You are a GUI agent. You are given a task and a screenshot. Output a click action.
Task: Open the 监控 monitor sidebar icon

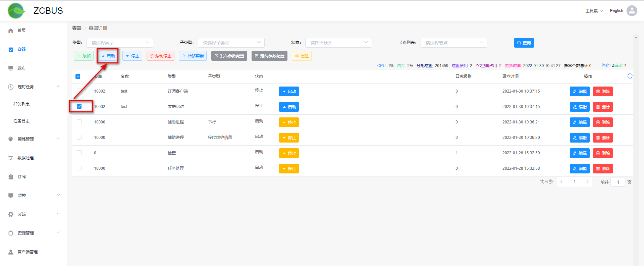pyautogui.click(x=11, y=196)
